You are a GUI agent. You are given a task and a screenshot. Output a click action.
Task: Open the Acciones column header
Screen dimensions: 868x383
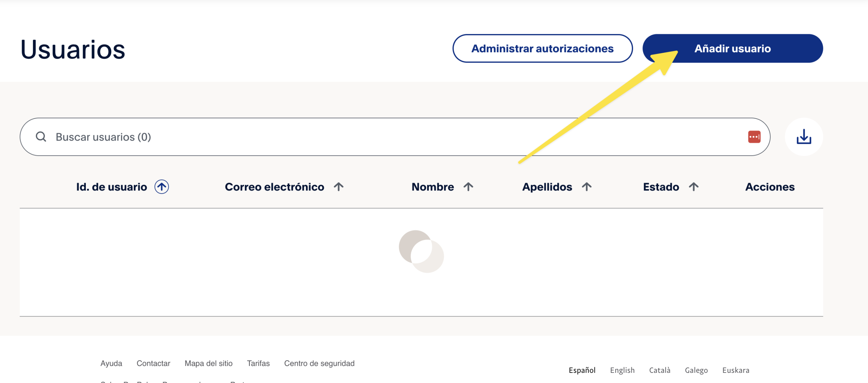[770, 186]
